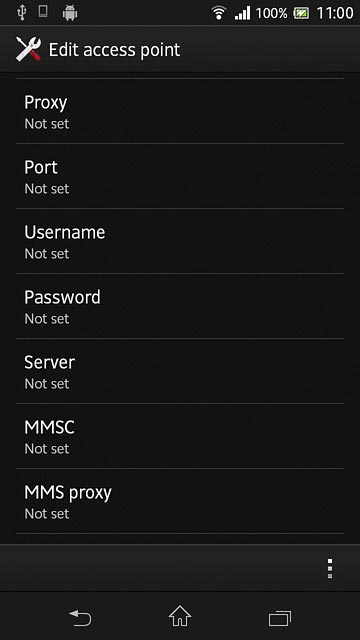Tap the wrench and screwdriver settings icon
This screenshot has height=640, width=360.
coord(28,49)
